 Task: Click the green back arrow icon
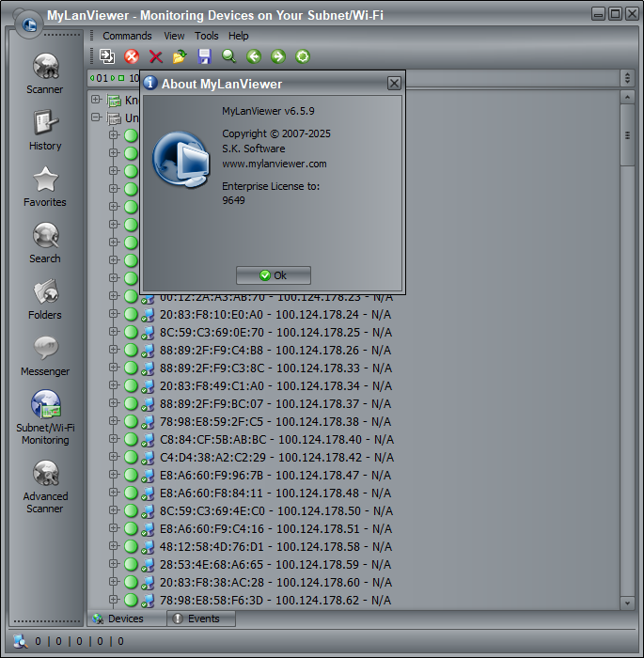pyautogui.click(x=254, y=56)
